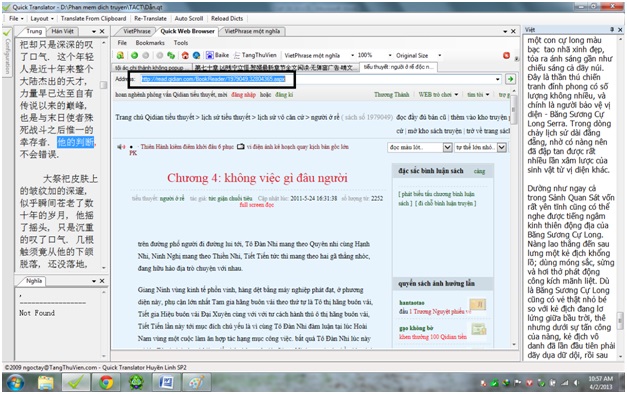Select the VietPhrase một nghĩa tab
The height and width of the screenshot is (394, 627).
click(252, 31)
